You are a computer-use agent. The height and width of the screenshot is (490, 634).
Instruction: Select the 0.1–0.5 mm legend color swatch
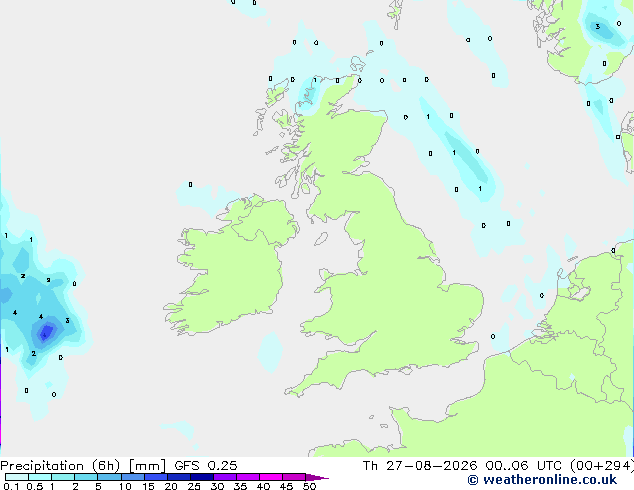coord(17,477)
